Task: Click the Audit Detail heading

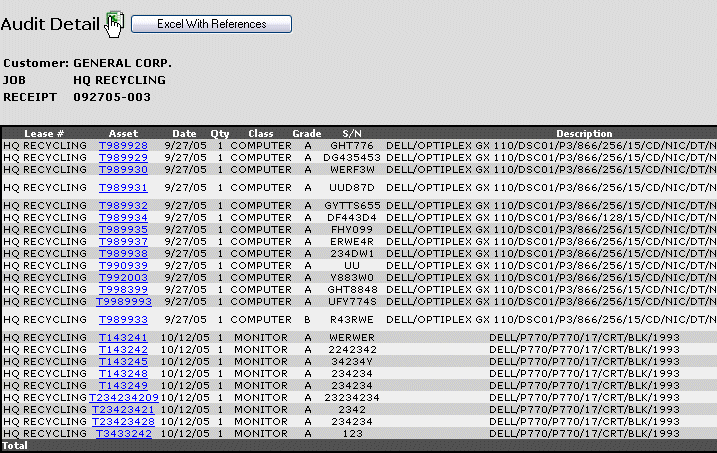Action: (x=50, y=24)
